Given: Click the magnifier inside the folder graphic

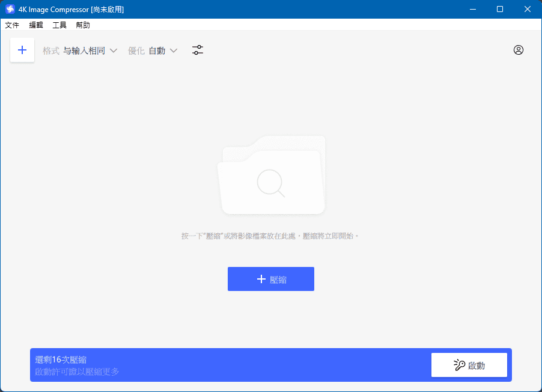Looking at the screenshot, I should (x=270, y=182).
